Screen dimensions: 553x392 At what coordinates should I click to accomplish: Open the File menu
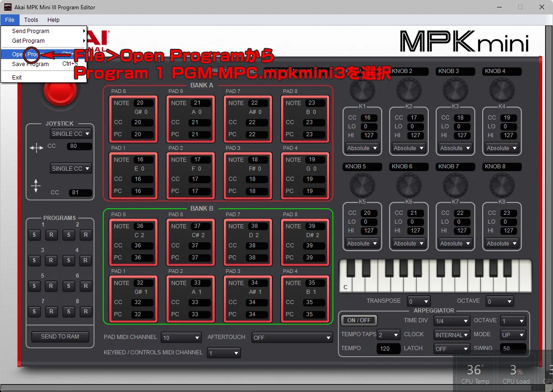click(x=9, y=20)
